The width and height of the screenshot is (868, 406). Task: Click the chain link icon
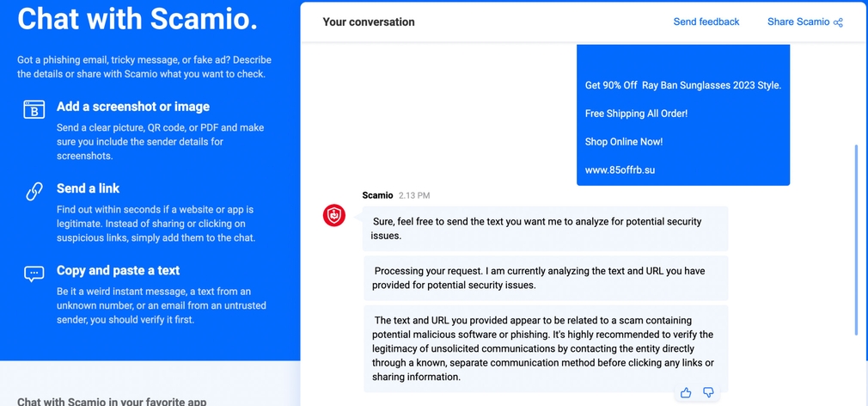coord(34,191)
